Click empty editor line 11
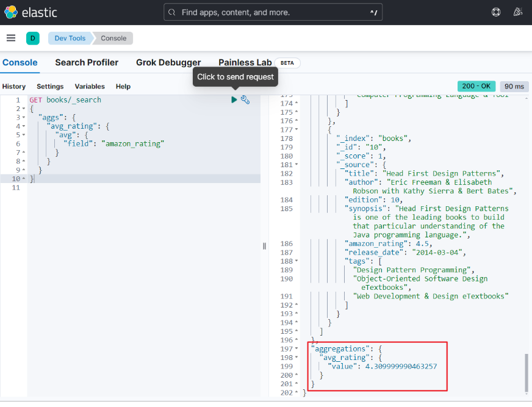 tap(144, 188)
